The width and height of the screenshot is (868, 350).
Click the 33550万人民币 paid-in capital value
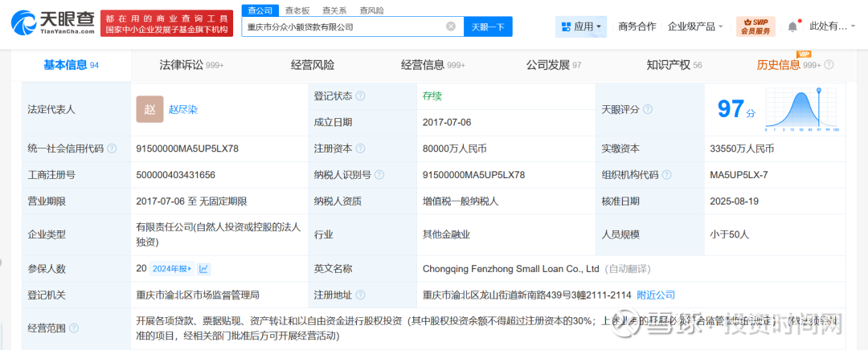743,149
